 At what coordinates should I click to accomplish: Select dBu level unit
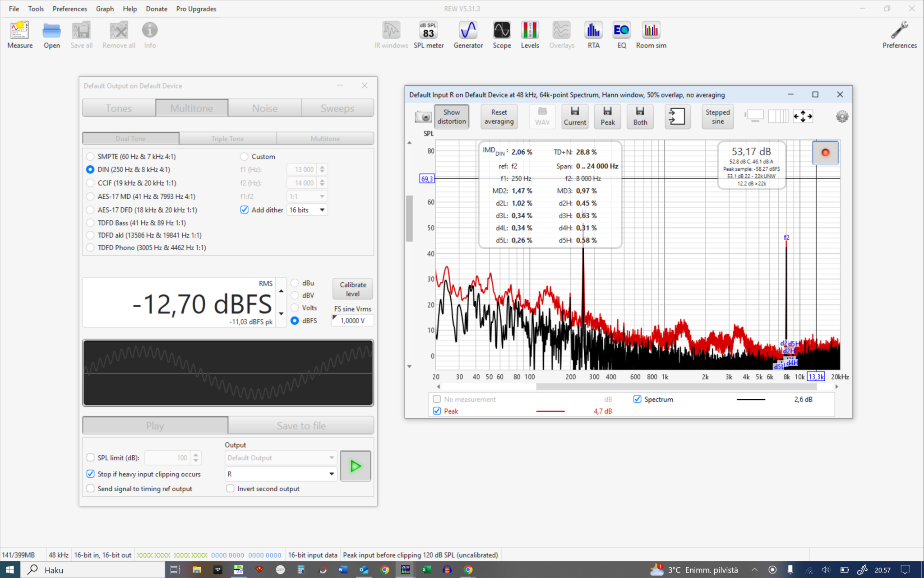(295, 283)
